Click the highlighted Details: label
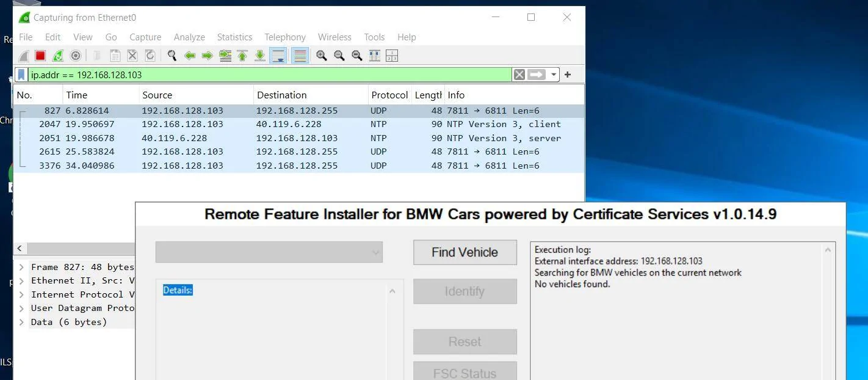The width and height of the screenshot is (868, 380). click(x=178, y=290)
